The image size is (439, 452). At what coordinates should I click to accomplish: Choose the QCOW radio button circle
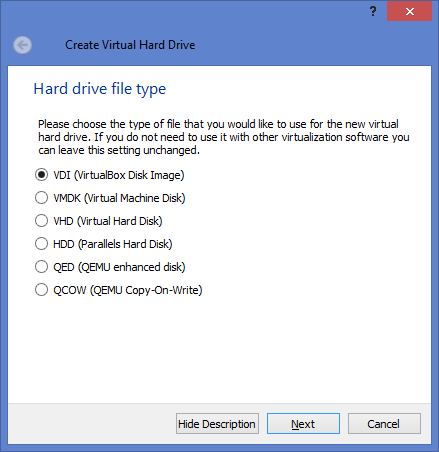click(x=41, y=290)
